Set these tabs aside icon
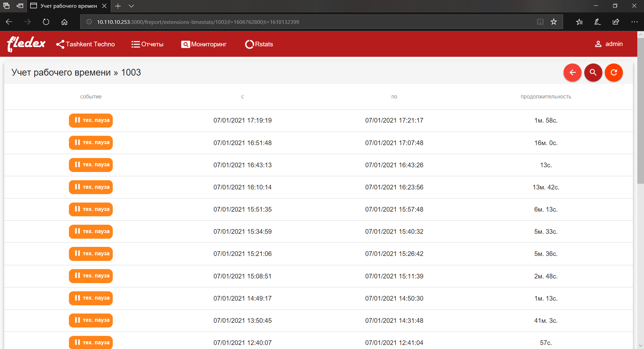Viewport: 644px width, 349px height. coord(20,6)
